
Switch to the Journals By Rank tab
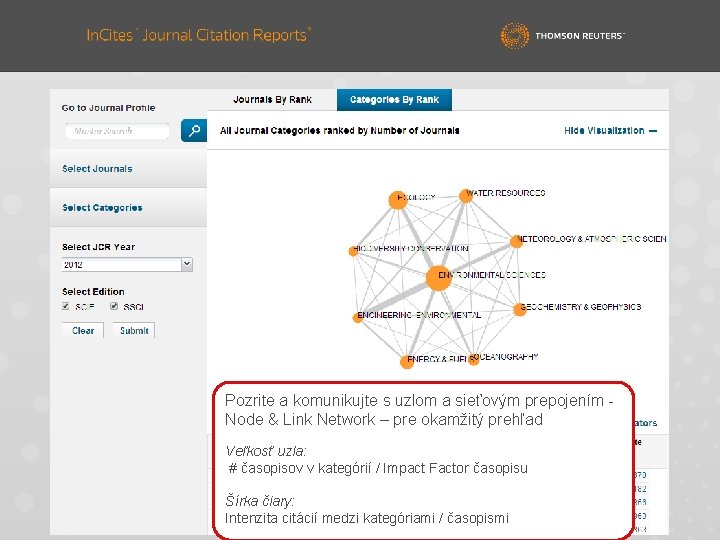pos(272,100)
